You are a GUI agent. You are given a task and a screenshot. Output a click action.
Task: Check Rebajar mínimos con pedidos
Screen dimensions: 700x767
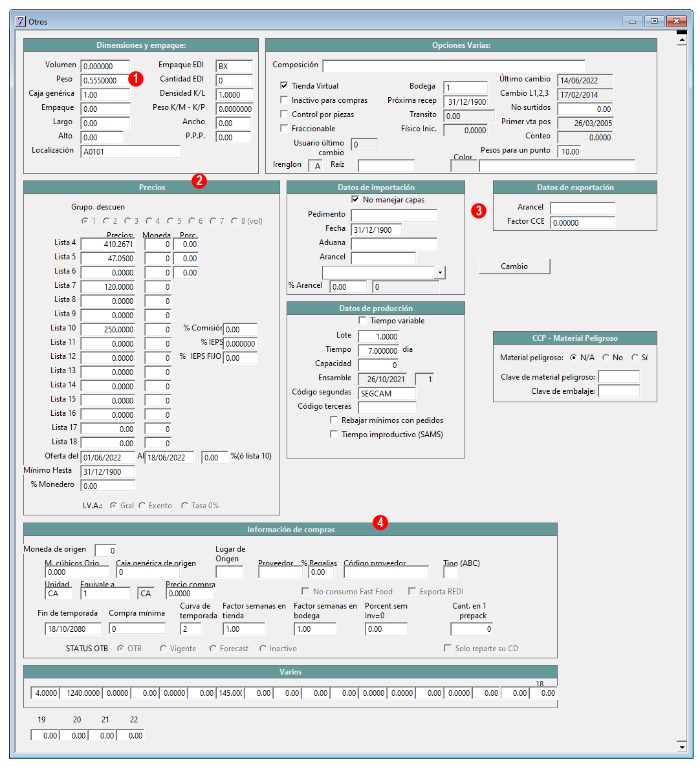334,420
